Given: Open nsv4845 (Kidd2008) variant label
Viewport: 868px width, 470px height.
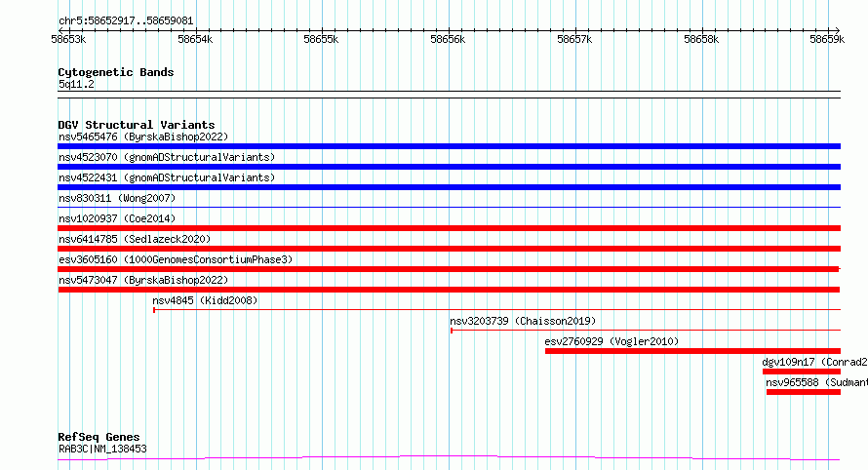Looking at the screenshot, I should tap(205, 300).
